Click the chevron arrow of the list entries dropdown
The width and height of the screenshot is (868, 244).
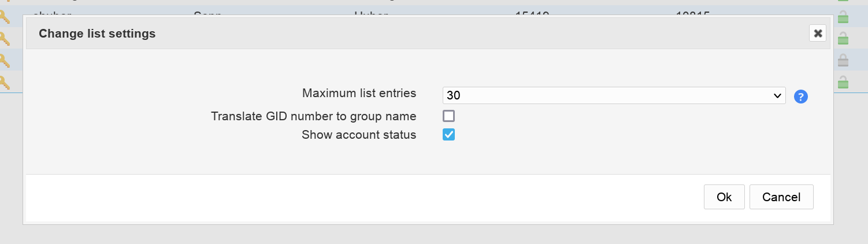[777, 96]
